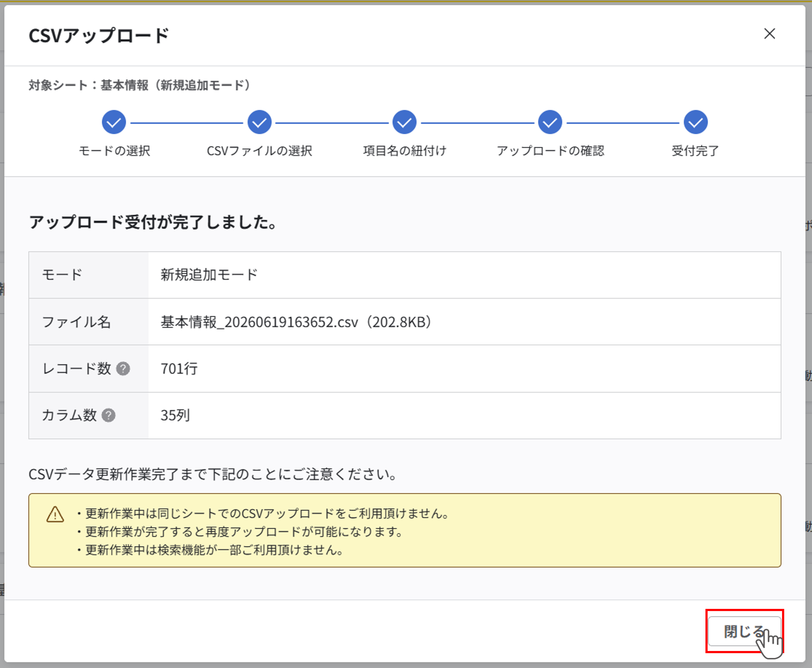Click the アップロードの確認 step checkmark circle
This screenshot has height=668, width=812.
coord(550,122)
